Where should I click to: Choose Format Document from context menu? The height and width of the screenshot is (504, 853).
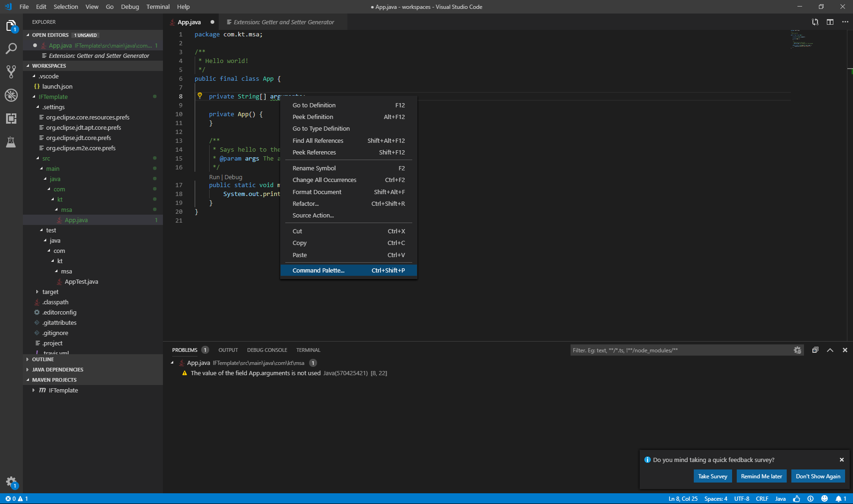tap(348, 192)
